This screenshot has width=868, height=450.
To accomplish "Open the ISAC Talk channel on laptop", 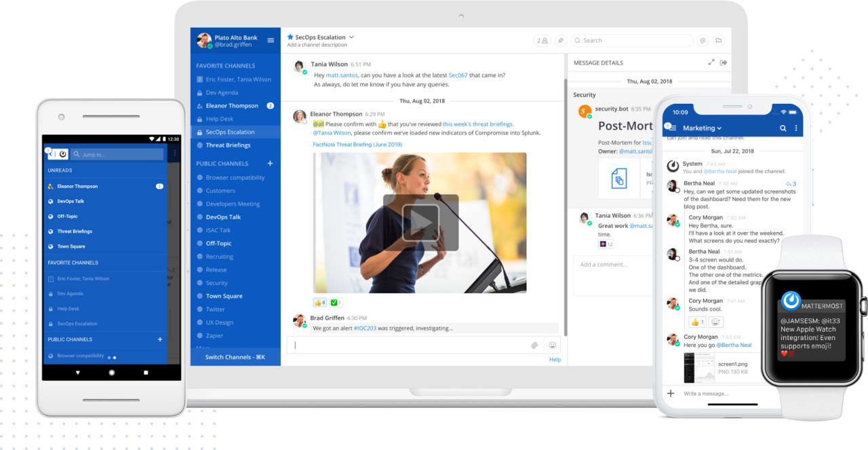I will click(218, 230).
